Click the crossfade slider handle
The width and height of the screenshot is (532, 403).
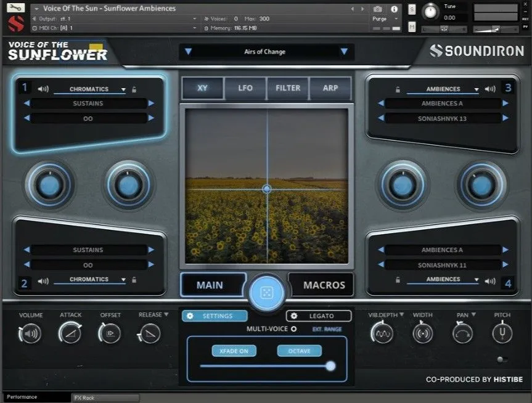click(330, 365)
